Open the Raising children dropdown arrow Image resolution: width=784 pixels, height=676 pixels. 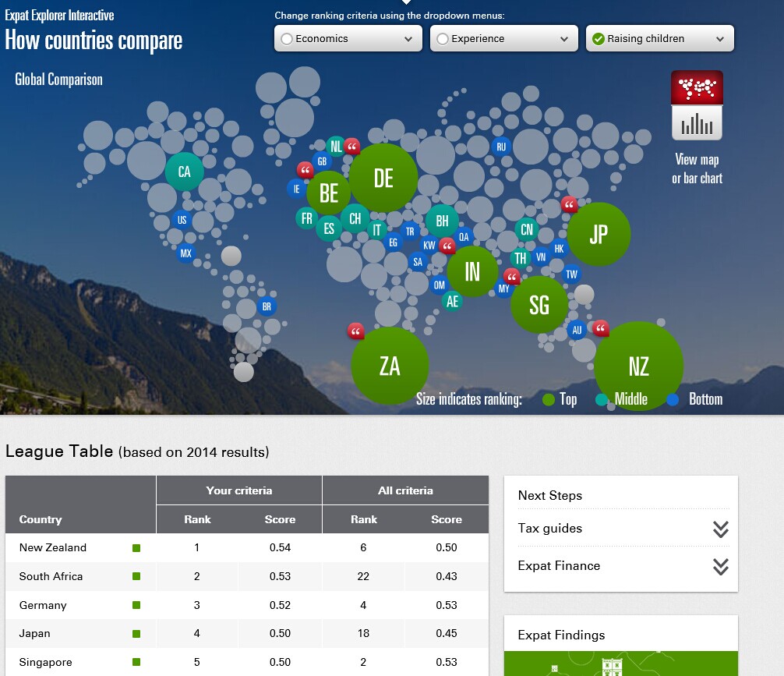(719, 39)
